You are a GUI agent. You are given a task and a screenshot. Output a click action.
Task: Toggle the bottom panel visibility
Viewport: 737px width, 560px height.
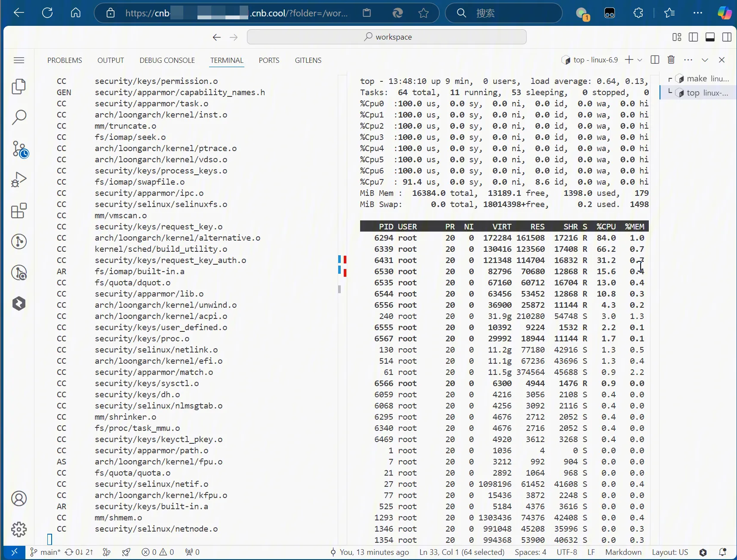coord(710,37)
